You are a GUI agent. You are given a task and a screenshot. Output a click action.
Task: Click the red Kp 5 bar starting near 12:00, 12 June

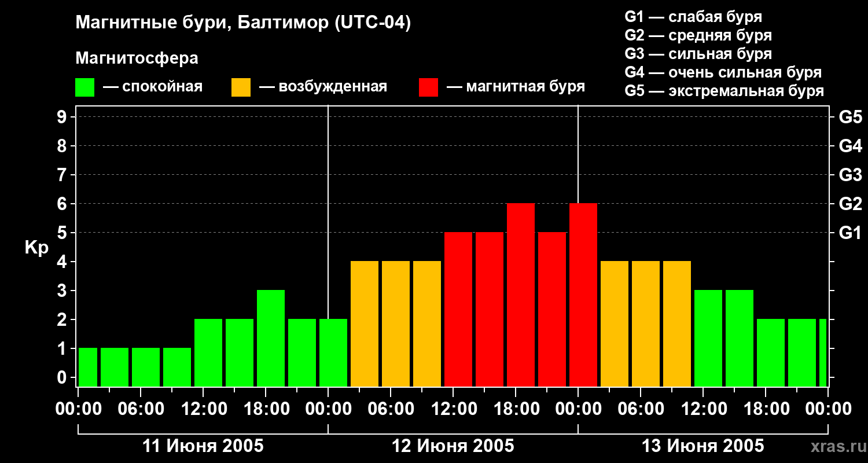(458, 309)
